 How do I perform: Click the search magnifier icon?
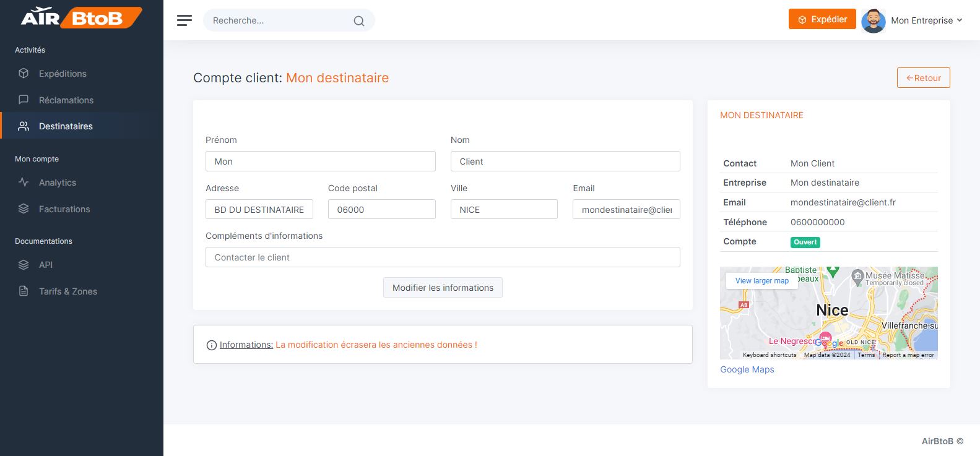point(358,21)
